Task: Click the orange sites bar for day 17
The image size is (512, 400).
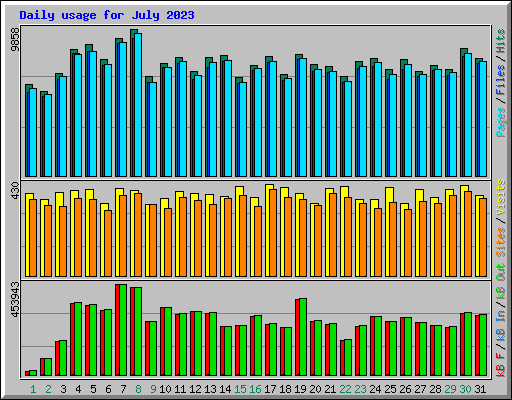Action: pyautogui.click(x=273, y=233)
